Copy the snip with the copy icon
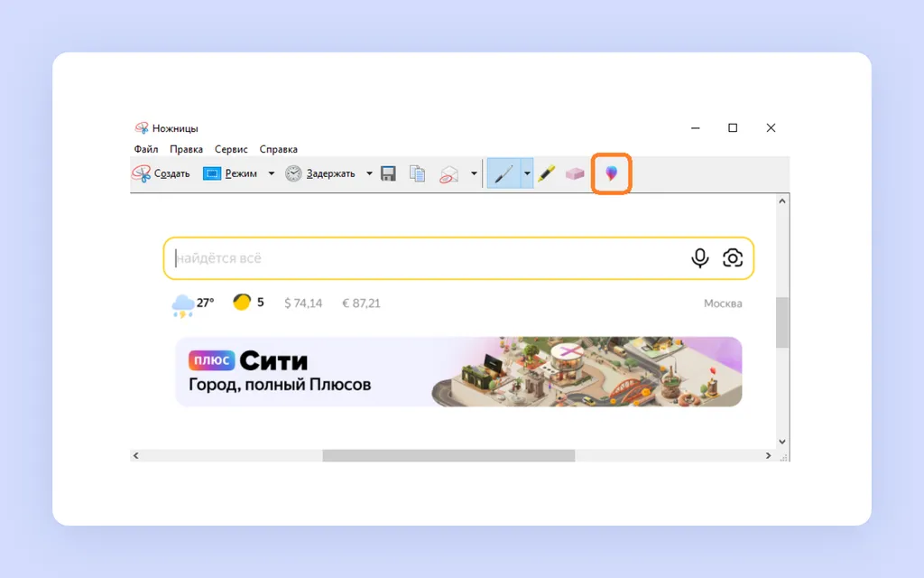 [417, 173]
